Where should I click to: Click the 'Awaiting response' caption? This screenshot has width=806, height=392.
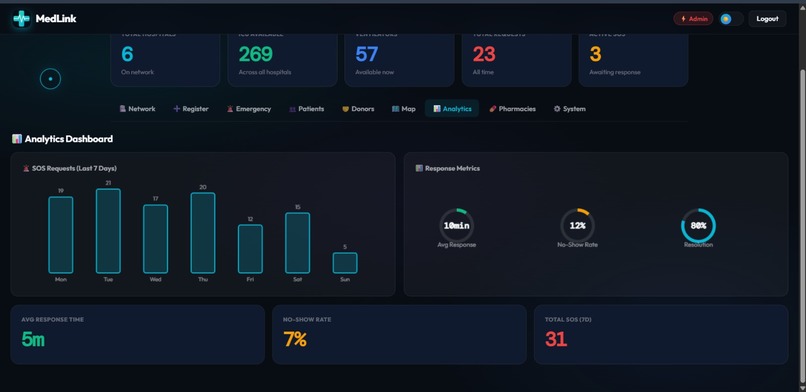615,72
